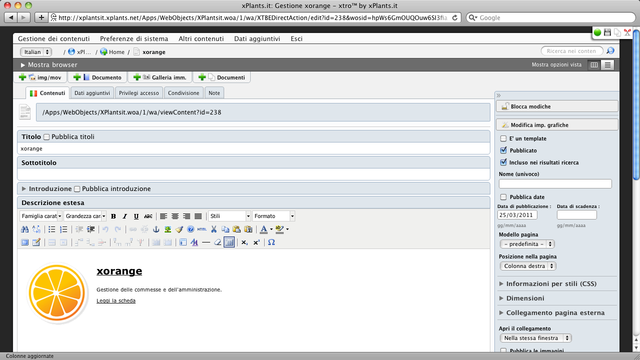This screenshot has width=640, height=360.
Task: Open Gestione dei contenuti menu
Action: [x=53, y=39]
